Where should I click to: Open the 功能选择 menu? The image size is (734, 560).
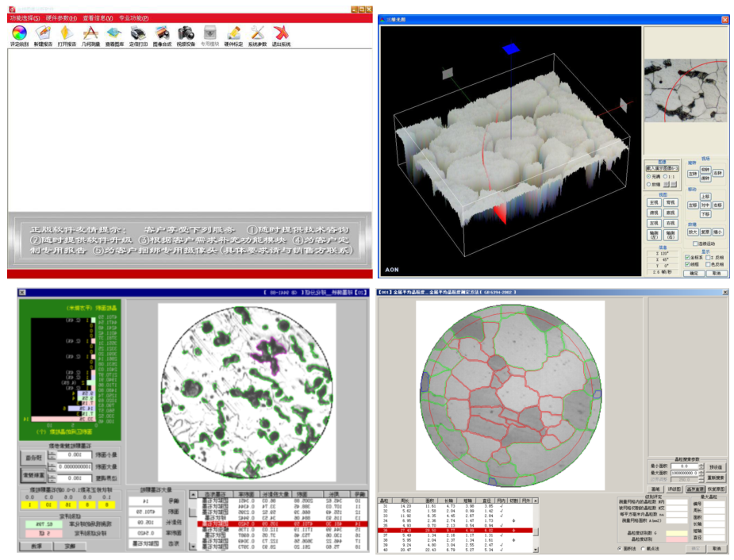(24, 17)
